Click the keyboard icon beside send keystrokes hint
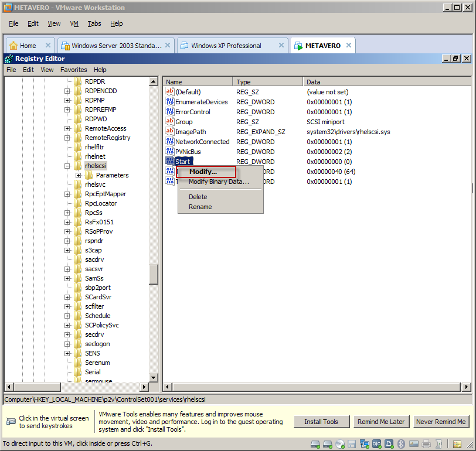 tap(11, 422)
